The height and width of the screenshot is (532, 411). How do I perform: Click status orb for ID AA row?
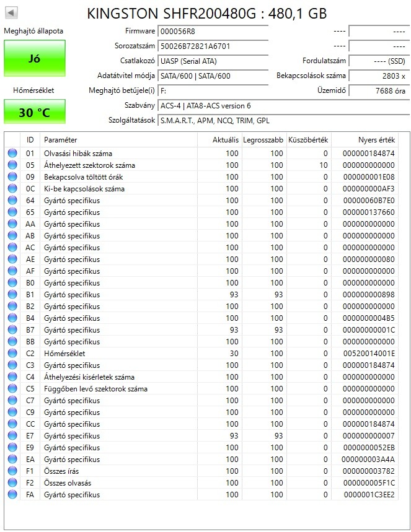click(x=12, y=224)
